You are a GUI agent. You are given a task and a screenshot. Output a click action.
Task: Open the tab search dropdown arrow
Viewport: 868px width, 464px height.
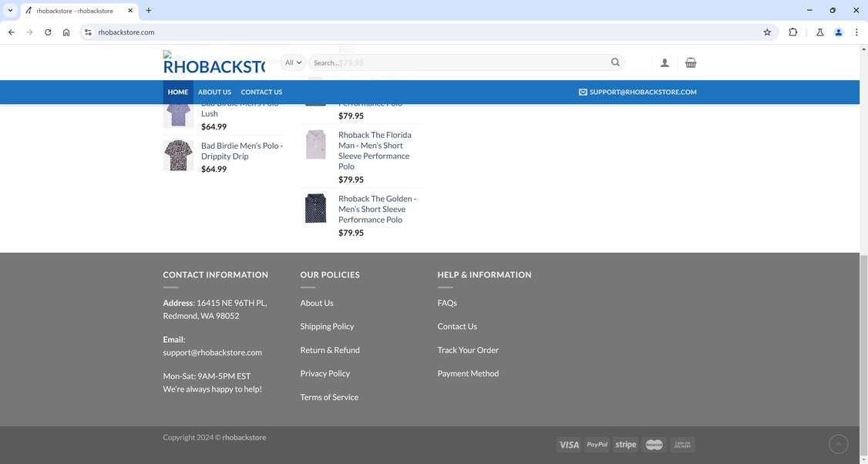click(10, 11)
